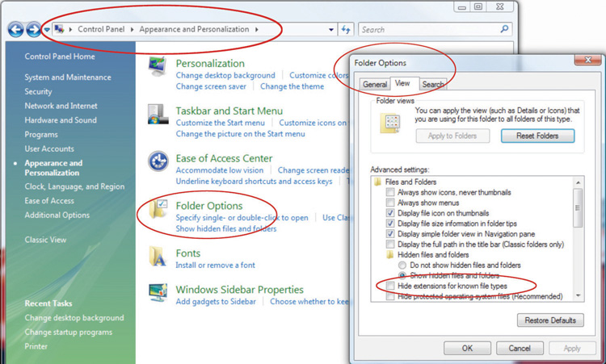Image resolution: width=606 pixels, height=364 pixels.
Task: Click Change the picture on the Start menu
Action: pyautogui.click(x=241, y=134)
